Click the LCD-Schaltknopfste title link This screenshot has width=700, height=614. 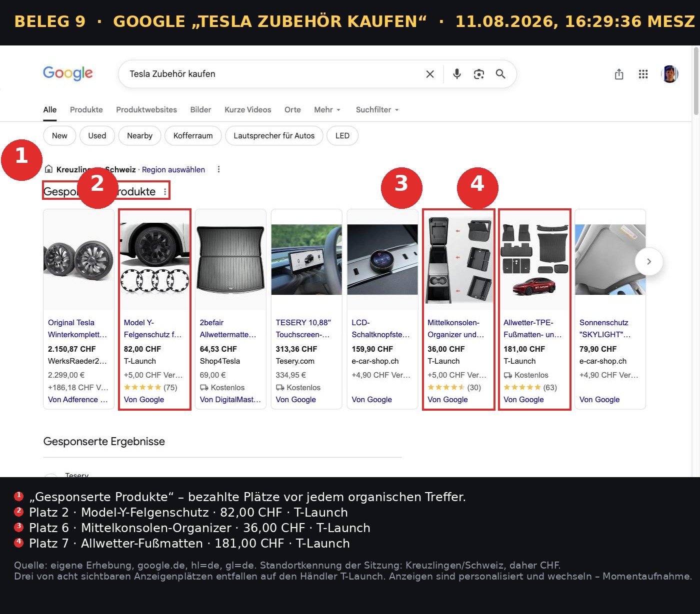(380, 329)
